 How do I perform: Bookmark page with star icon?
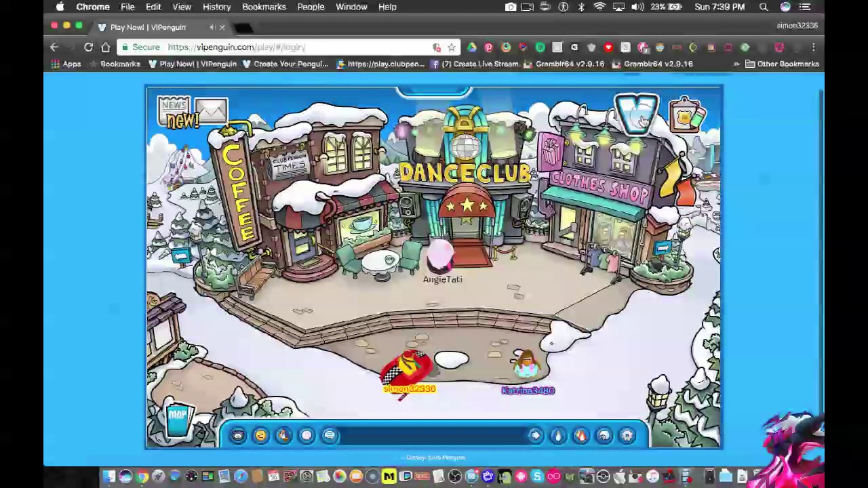pos(452,47)
